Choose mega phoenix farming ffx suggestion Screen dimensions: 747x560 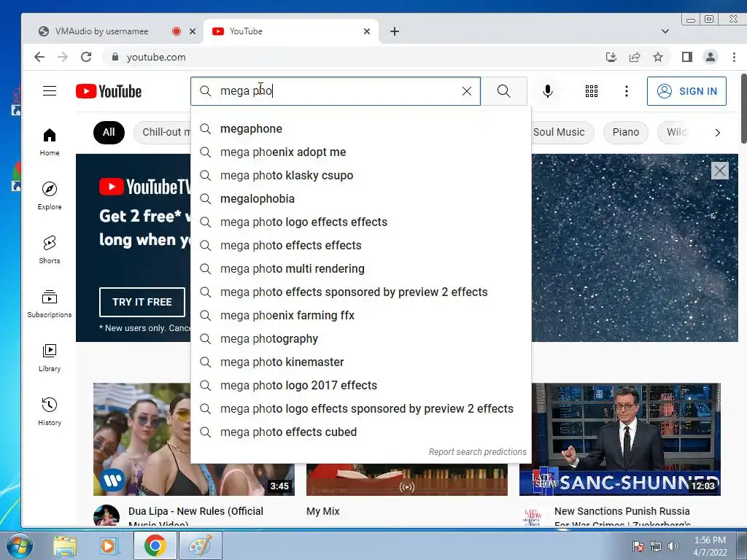tap(360, 315)
